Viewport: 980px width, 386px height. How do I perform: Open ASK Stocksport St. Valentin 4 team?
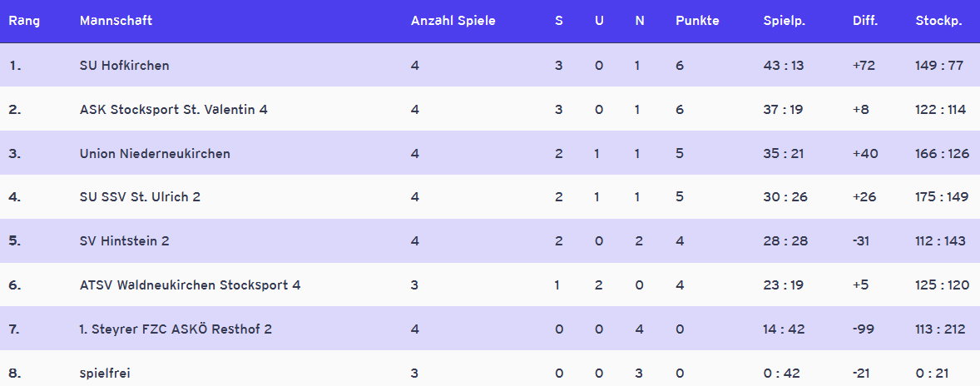click(x=173, y=109)
